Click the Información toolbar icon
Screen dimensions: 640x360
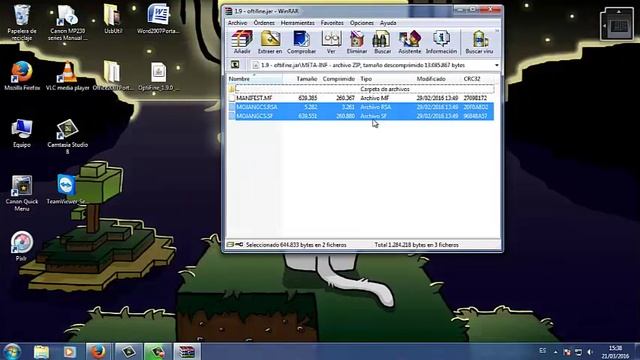click(441, 42)
